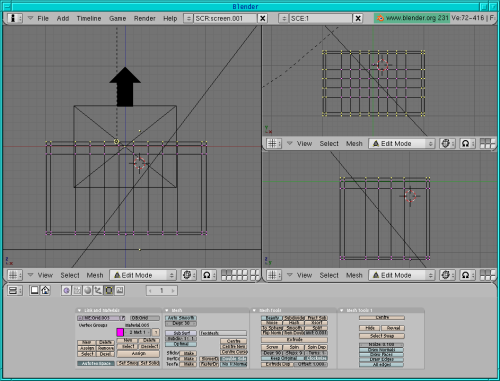Delete scene with X next to SCE:1
The height and width of the screenshot is (381, 500).
pos(358,18)
